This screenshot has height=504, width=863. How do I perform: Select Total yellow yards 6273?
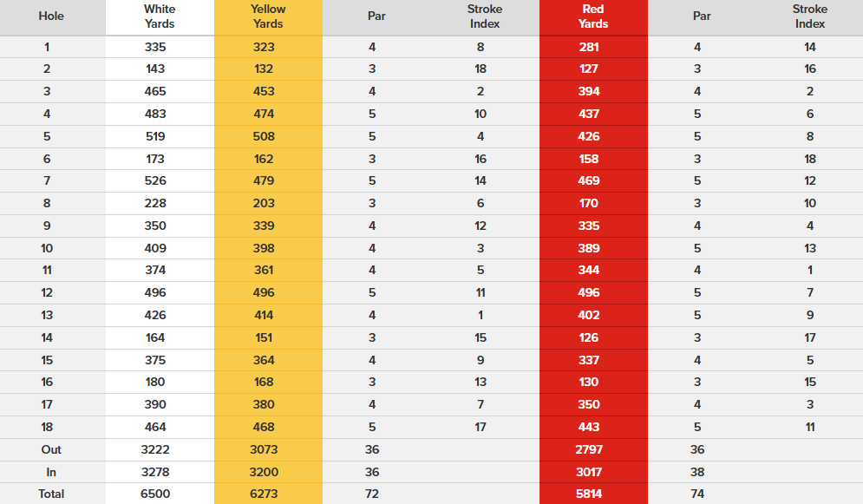(264, 494)
